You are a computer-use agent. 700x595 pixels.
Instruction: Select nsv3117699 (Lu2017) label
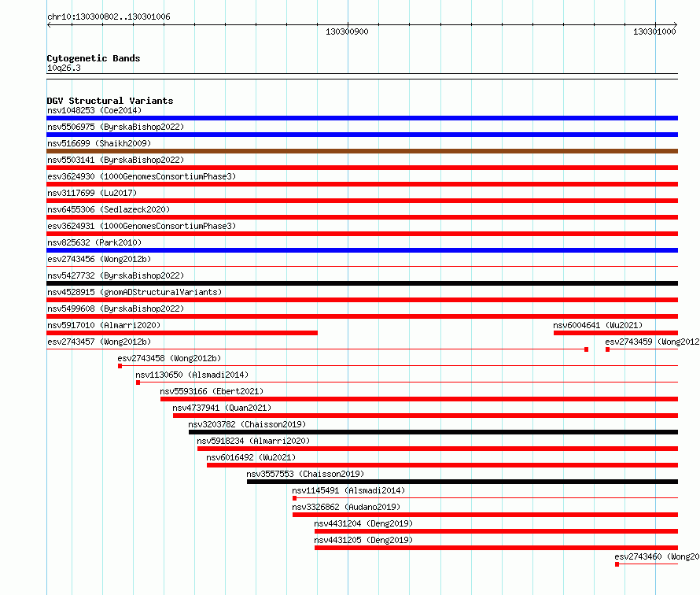coord(92,193)
